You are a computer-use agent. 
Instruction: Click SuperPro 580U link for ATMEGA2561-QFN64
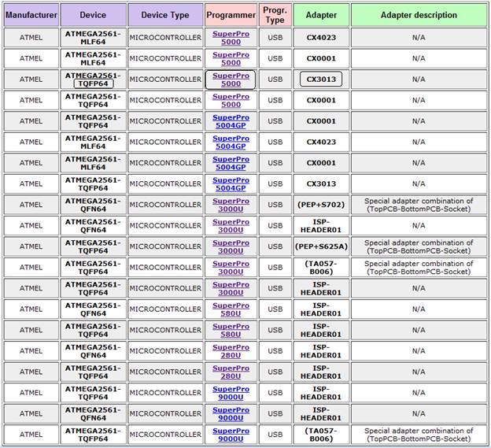point(231,309)
